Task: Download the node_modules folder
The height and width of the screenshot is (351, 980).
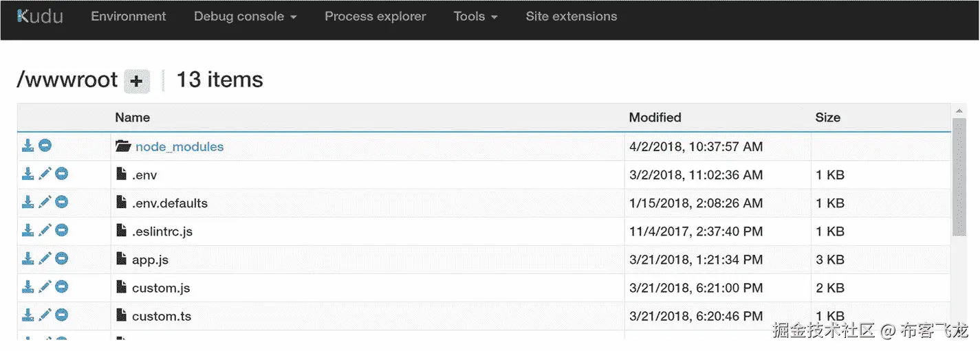Action: (x=28, y=146)
